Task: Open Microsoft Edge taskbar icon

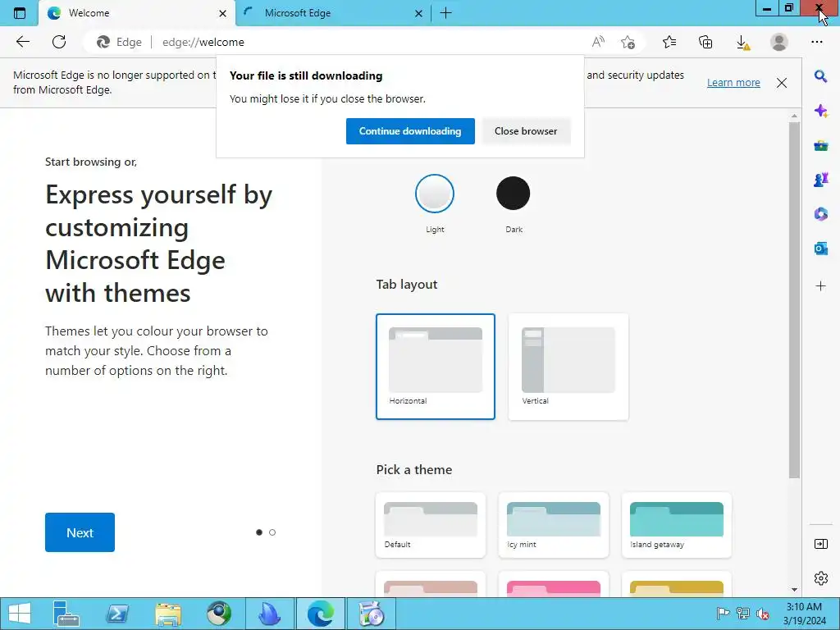Action: 321,614
